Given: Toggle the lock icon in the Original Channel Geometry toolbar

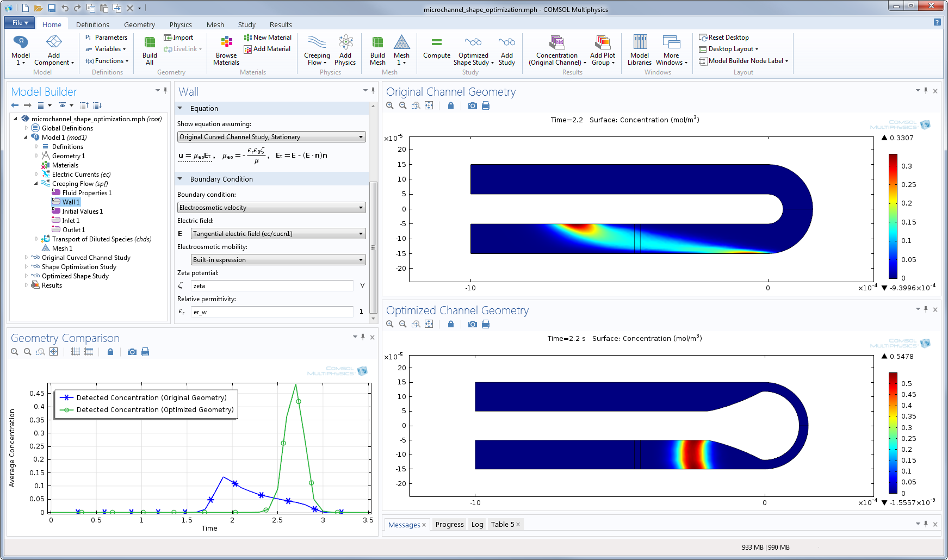Looking at the screenshot, I should [451, 105].
